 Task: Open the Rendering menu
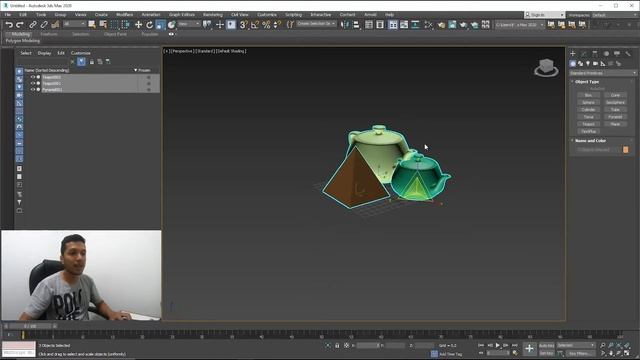point(213,15)
